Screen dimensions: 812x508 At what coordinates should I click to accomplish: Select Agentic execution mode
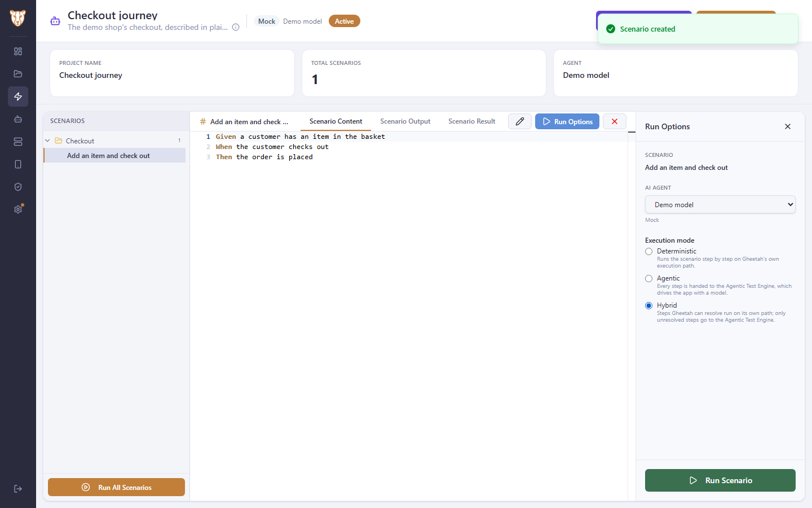pos(648,279)
